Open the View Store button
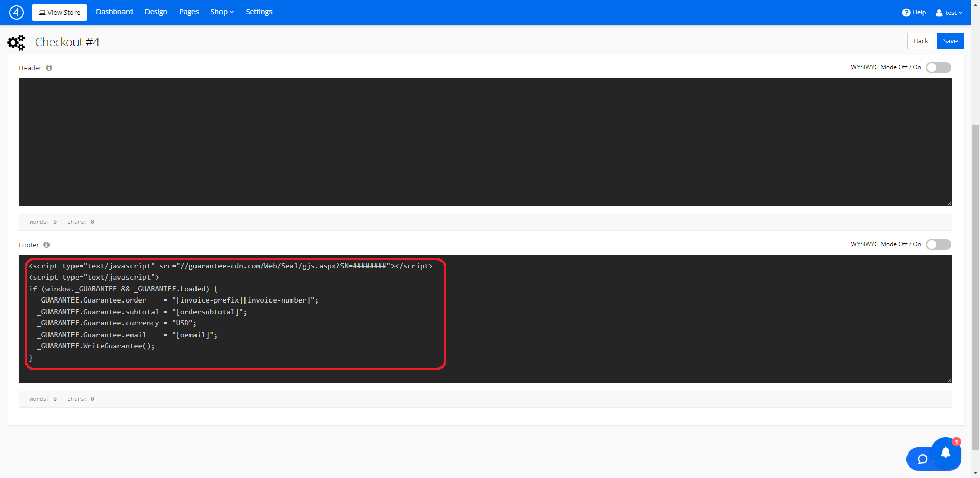This screenshot has width=980, height=478. [59, 12]
